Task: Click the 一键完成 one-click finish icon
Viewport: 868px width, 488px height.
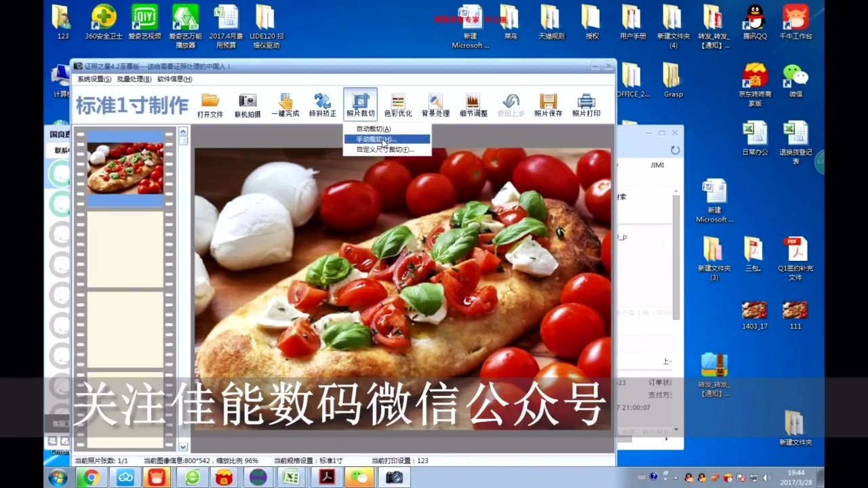Action: 285,105
